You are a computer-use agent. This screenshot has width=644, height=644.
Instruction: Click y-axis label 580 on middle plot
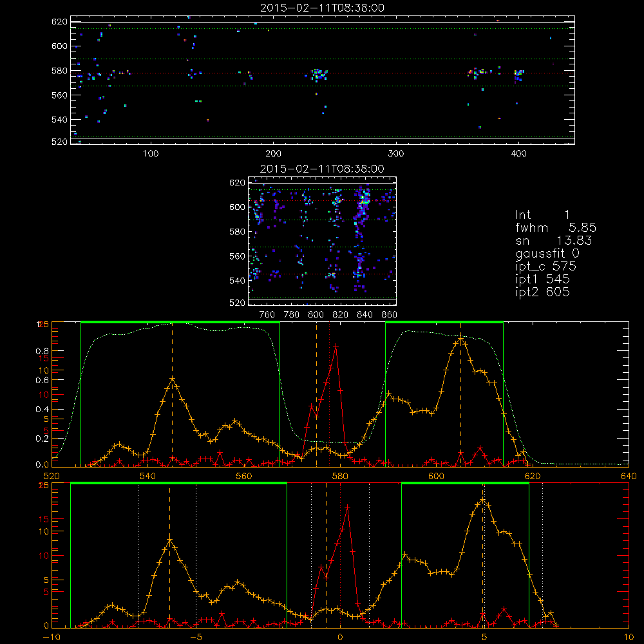(x=237, y=232)
